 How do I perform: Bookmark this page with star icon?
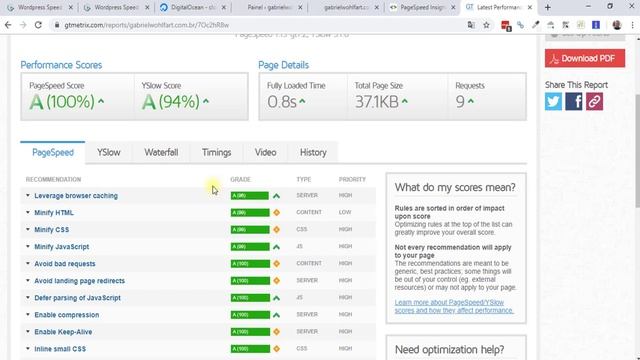(x=486, y=25)
